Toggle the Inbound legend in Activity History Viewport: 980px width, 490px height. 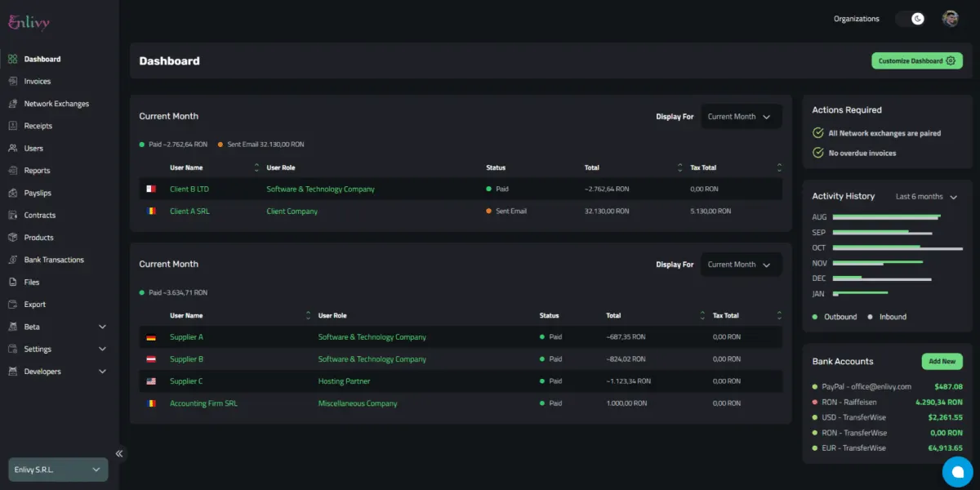coord(887,317)
